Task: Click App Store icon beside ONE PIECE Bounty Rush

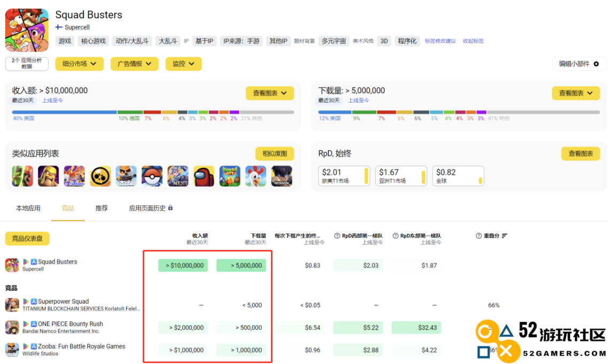Action: [x=34, y=324]
